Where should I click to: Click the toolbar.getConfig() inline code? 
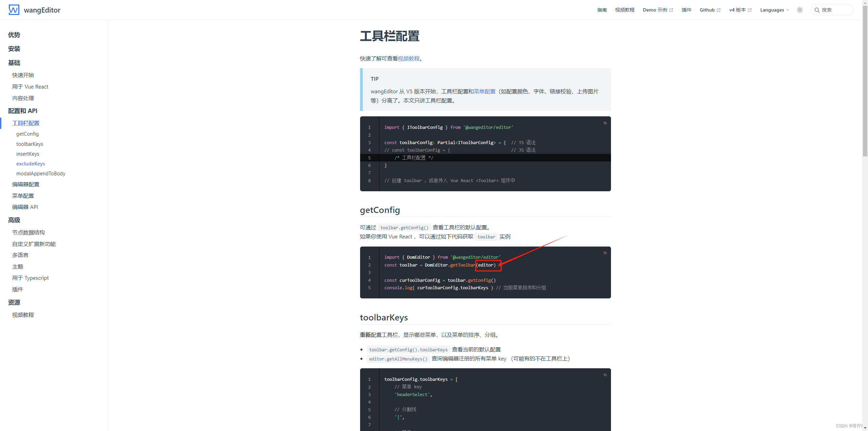click(x=404, y=228)
